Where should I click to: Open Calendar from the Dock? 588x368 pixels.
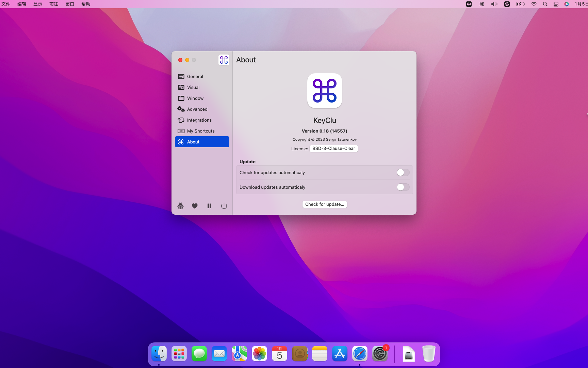click(x=279, y=354)
